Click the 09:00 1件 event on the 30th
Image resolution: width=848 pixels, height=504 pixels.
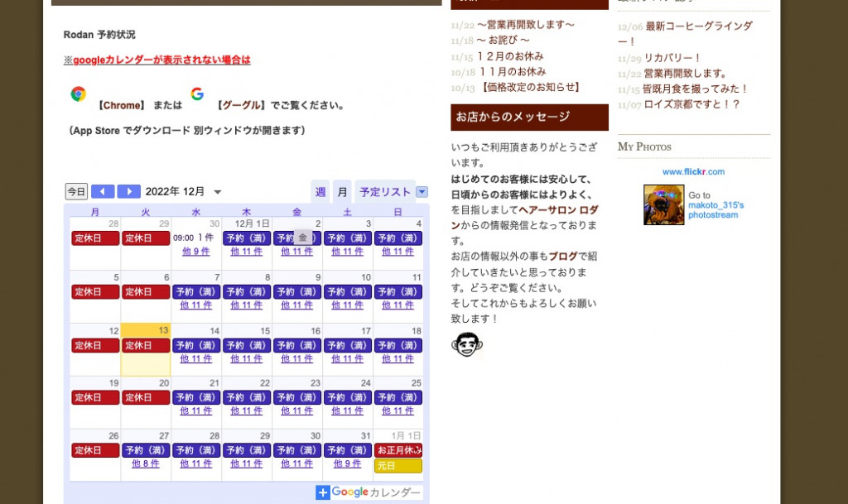194,238
